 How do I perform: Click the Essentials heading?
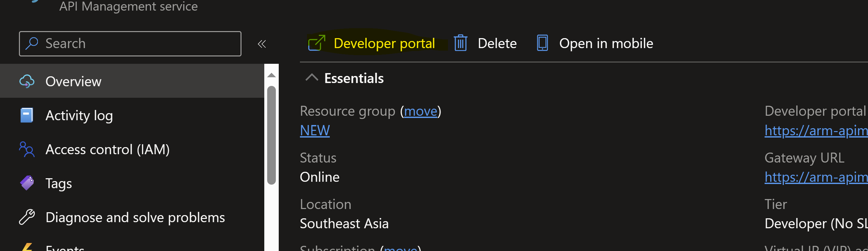pyautogui.click(x=354, y=78)
